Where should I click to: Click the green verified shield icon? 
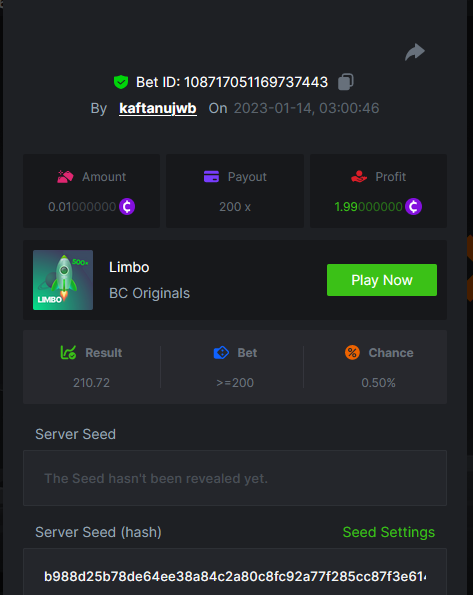point(121,82)
